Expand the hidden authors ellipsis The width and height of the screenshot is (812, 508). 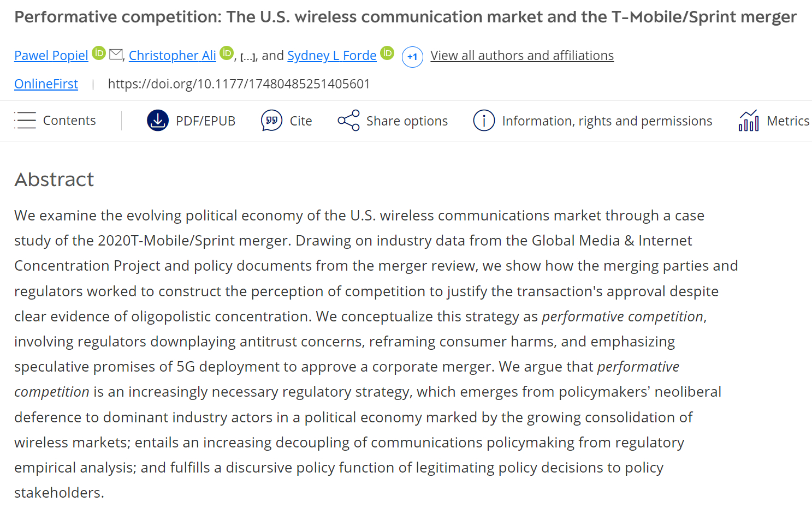coord(248,57)
